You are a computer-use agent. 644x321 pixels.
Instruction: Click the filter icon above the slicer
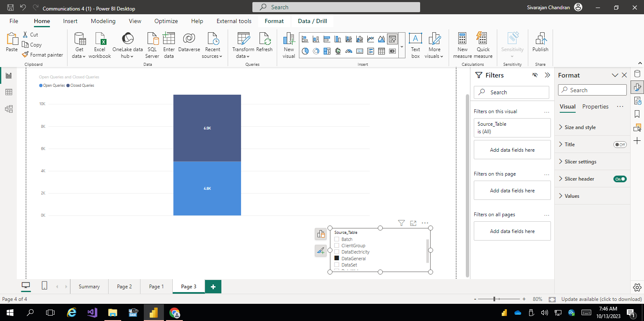pyautogui.click(x=401, y=223)
